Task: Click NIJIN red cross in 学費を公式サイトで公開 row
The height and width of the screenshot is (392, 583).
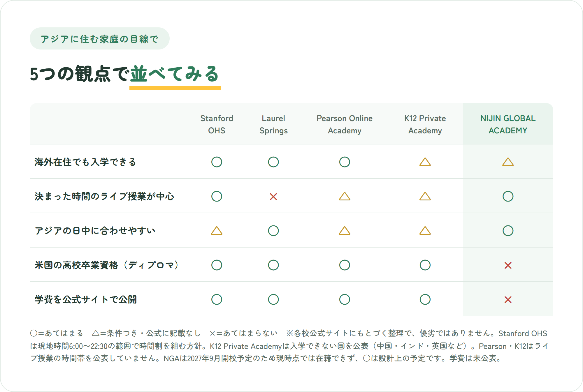Action: point(508,300)
